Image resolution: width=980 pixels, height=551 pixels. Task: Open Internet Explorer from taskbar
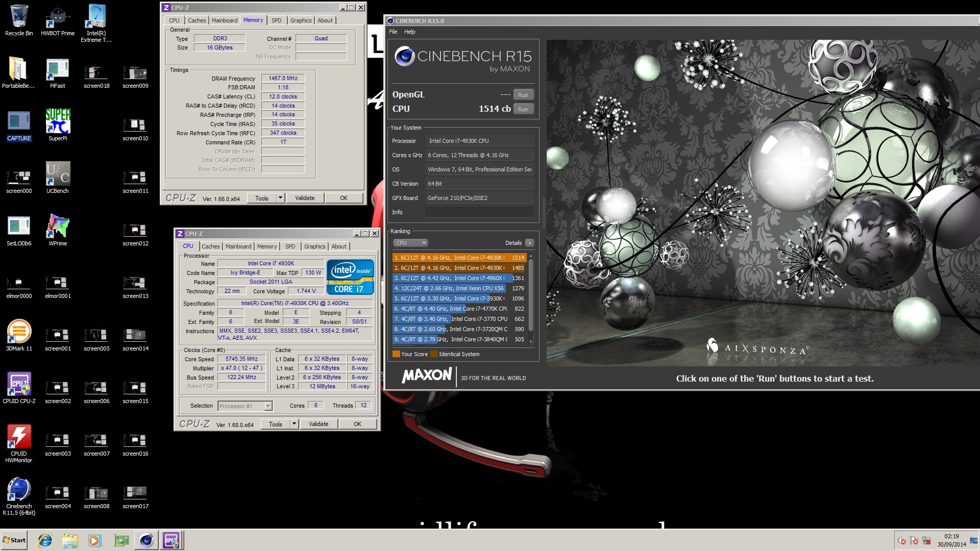45,540
